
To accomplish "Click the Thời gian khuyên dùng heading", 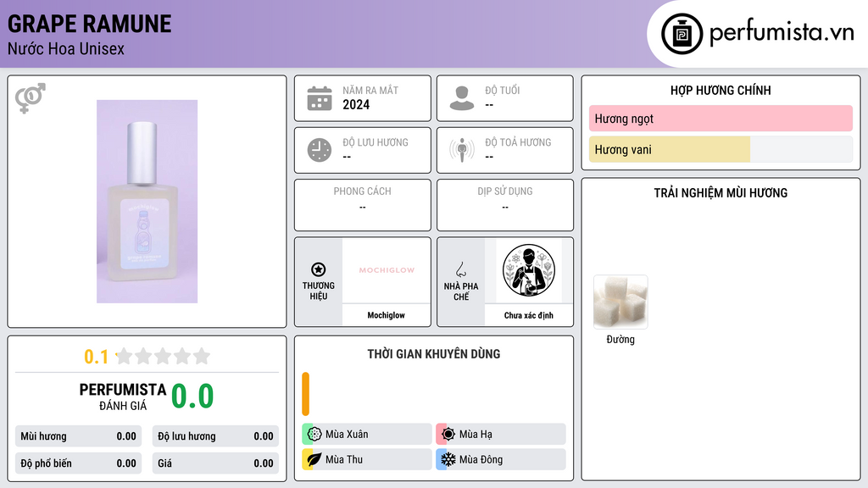I will coord(434,354).
